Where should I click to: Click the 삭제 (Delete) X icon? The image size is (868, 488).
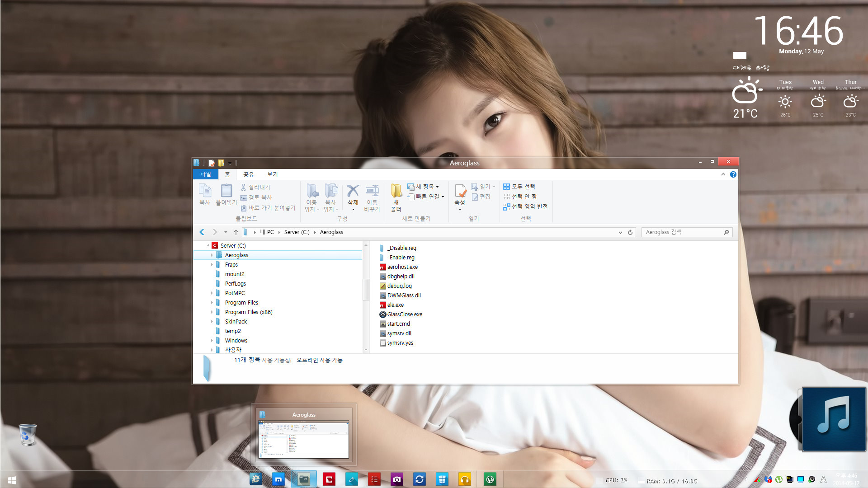[x=353, y=191]
